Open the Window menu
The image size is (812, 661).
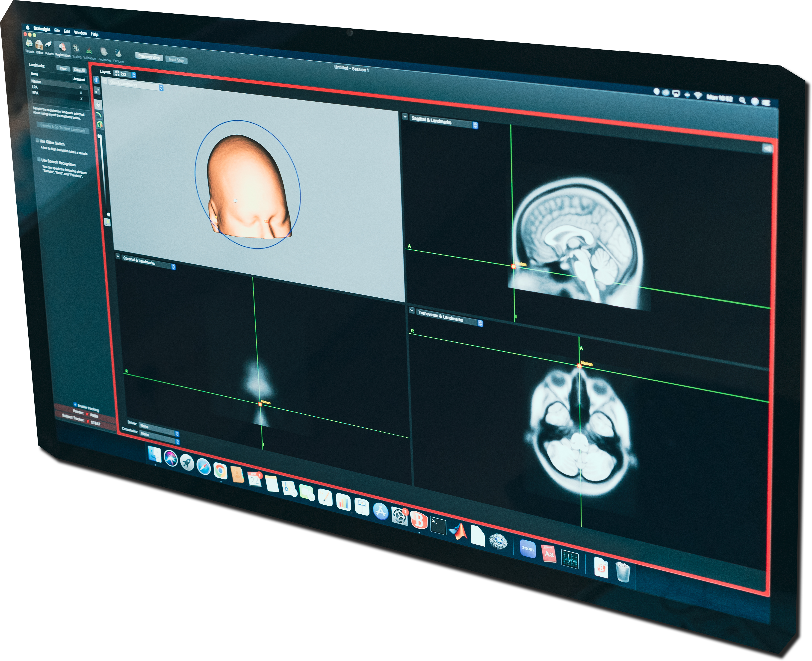pos(80,33)
